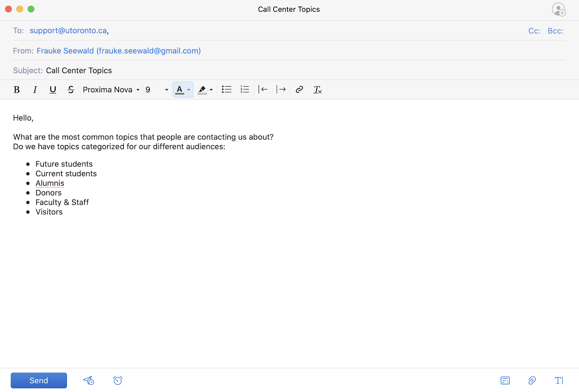579x392 pixels.
Task: Click the Faculty & Staff bullet
Action: click(62, 202)
